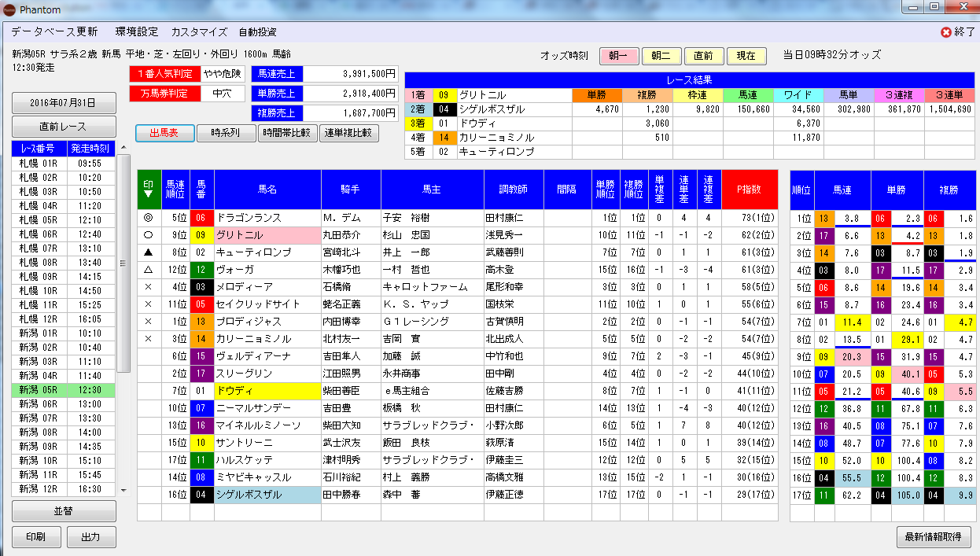The image size is (980, 556).
Task: Click the 最新情報取得 button
Action: point(934,537)
